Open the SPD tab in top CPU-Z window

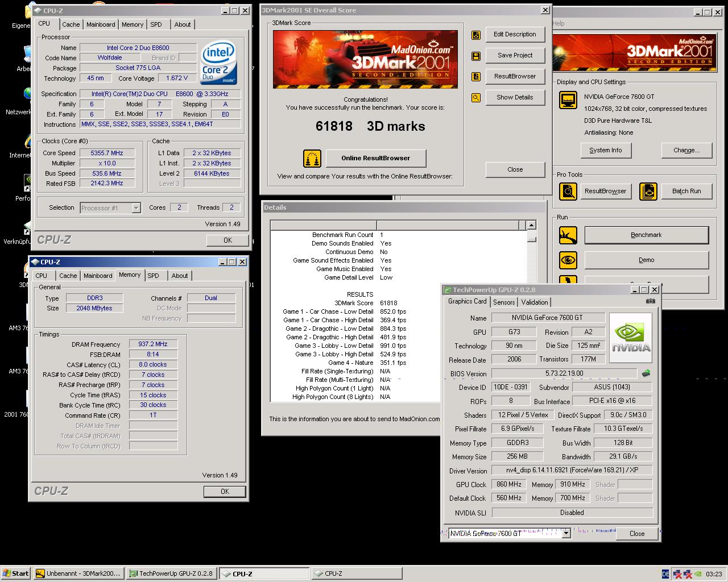(x=156, y=24)
